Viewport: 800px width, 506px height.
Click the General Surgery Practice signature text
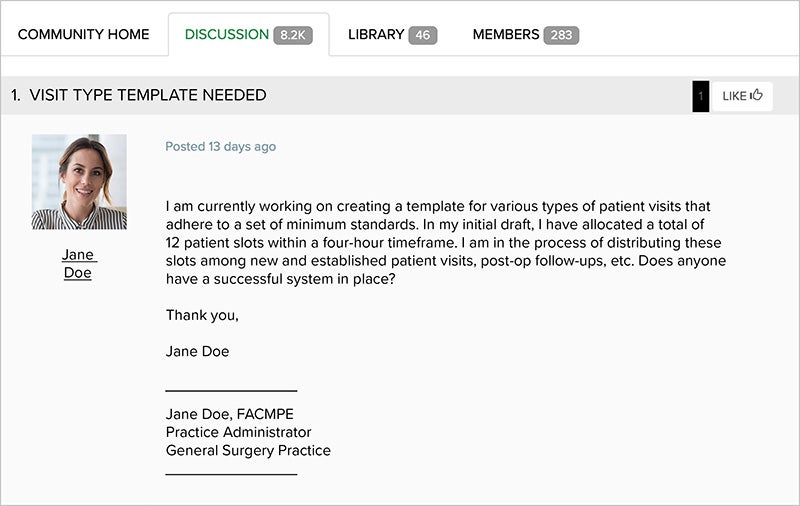coord(248,451)
